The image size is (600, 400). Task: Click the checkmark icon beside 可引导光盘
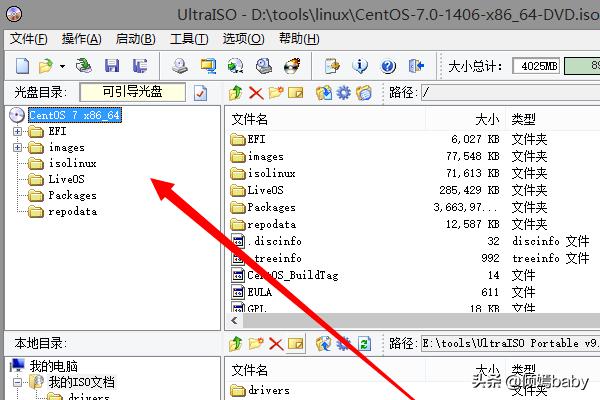click(201, 93)
